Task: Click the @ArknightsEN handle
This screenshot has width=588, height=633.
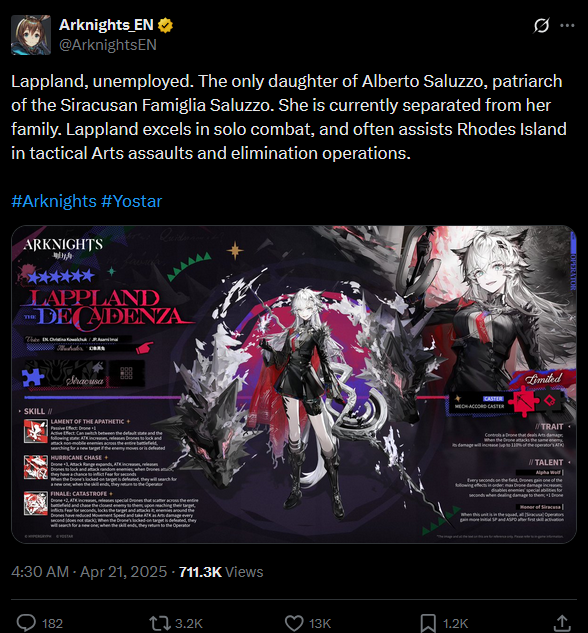Action: click(x=108, y=45)
